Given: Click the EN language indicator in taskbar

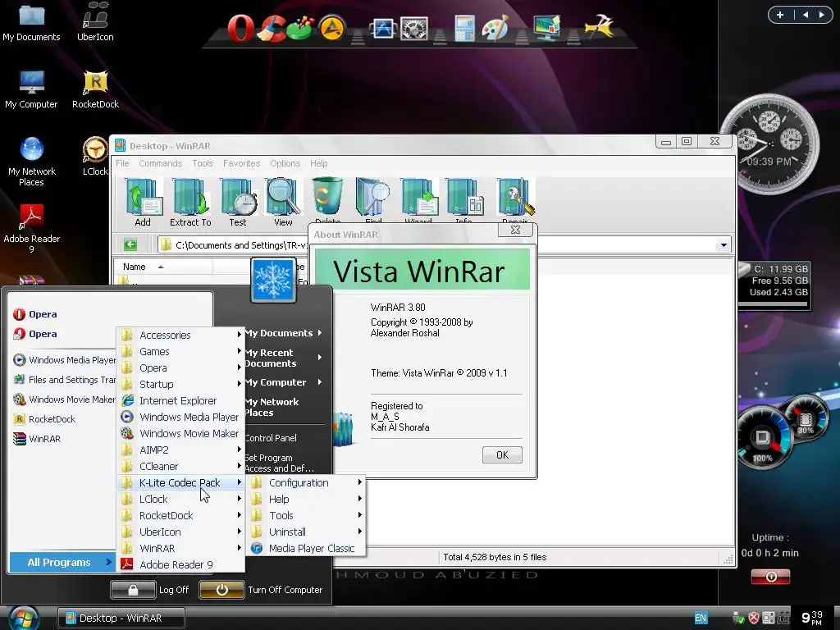Looking at the screenshot, I should pos(701,618).
